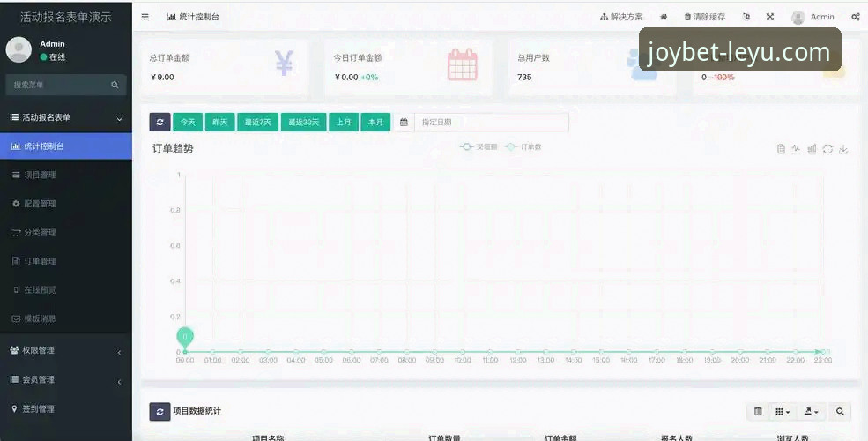
Task: Focus the 搜索菜单 search field
Action: [57, 85]
